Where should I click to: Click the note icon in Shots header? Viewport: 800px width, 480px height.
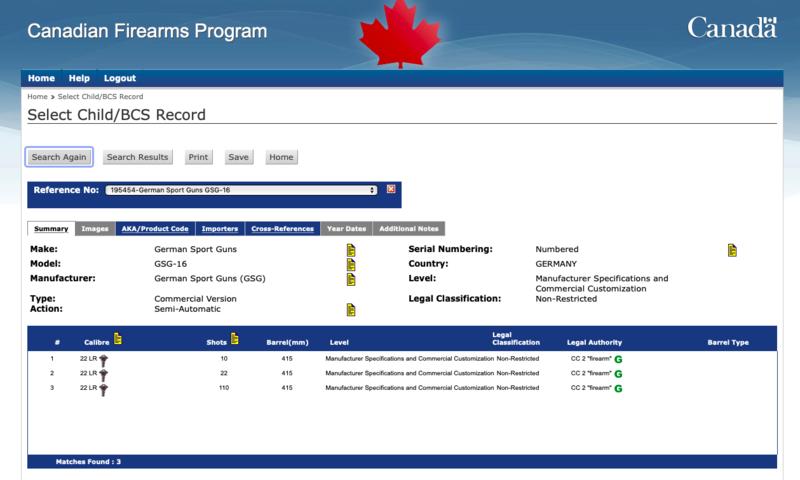tap(235, 339)
